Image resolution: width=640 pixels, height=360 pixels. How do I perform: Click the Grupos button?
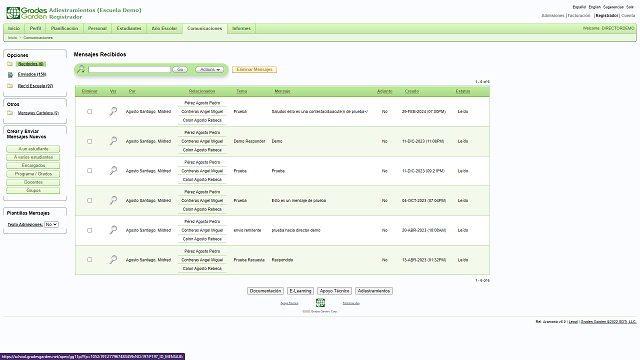pyautogui.click(x=33, y=191)
